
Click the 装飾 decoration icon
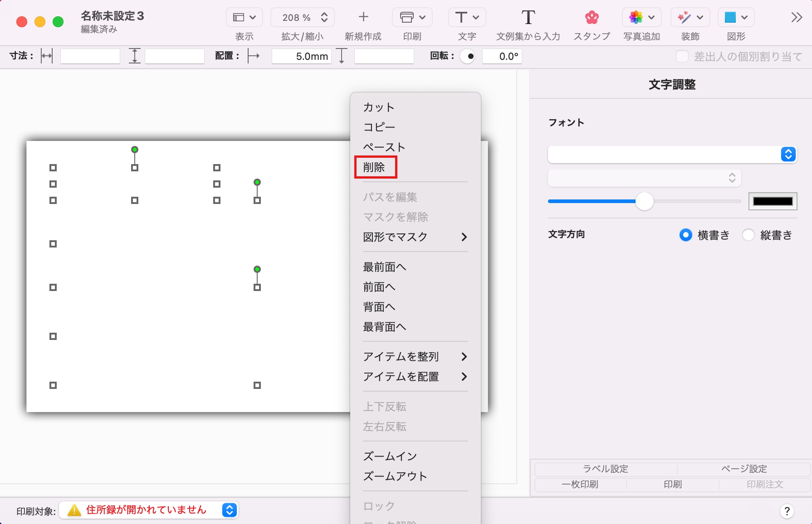pos(684,17)
